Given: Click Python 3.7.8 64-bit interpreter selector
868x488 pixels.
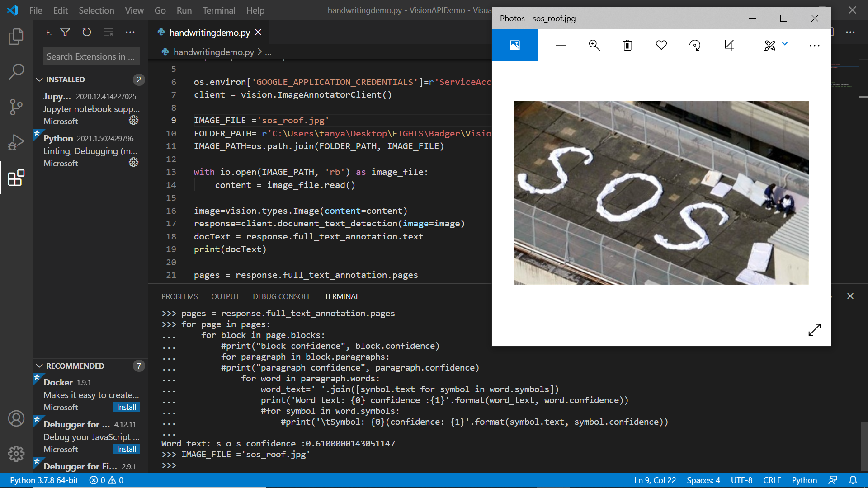Looking at the screenshot, I should tap(44, 480).
